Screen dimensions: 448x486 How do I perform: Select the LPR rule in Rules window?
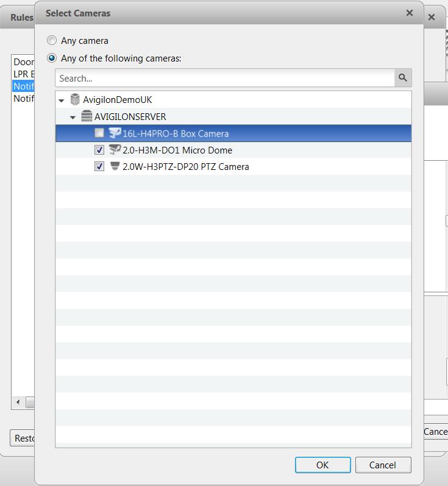click(24, 74)
